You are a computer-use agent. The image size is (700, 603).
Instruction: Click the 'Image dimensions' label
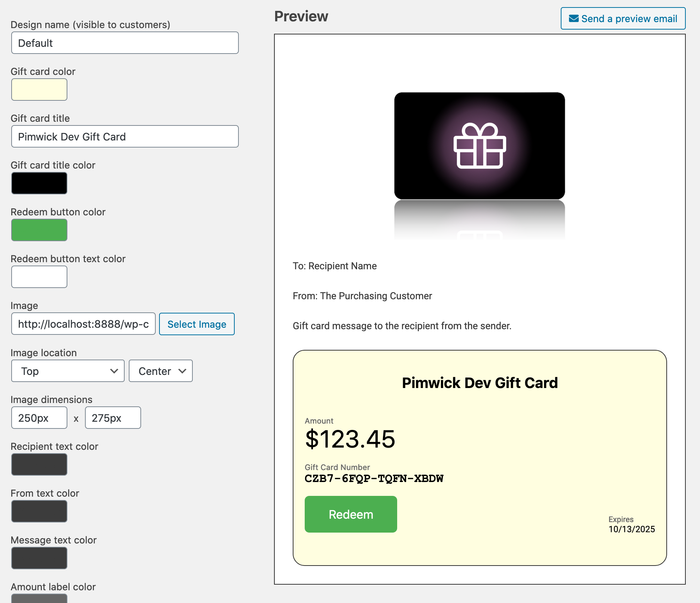(x=51, y=400)
